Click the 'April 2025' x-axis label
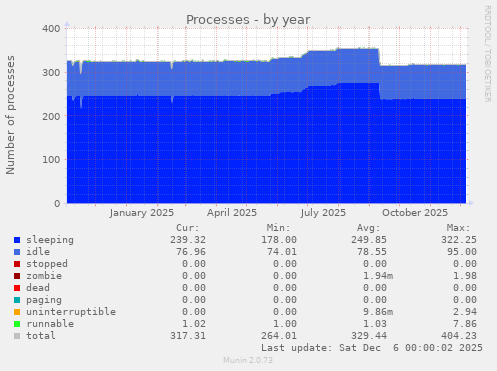497x371 pixels. [232, 213]
